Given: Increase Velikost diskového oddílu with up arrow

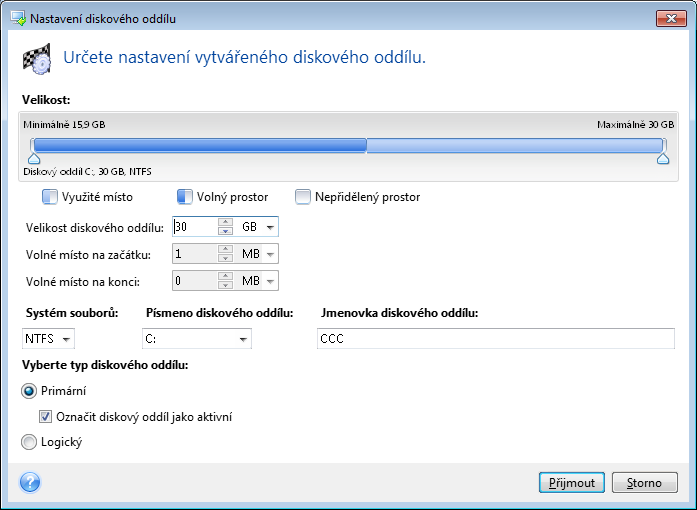Looking at the screenshot, I should 226,222.
